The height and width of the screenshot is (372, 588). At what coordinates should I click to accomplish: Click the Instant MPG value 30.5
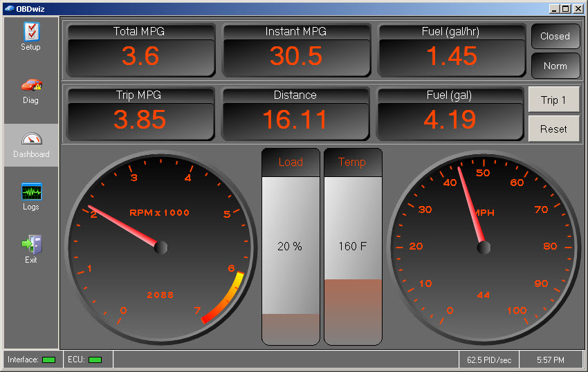click(296, 56)
